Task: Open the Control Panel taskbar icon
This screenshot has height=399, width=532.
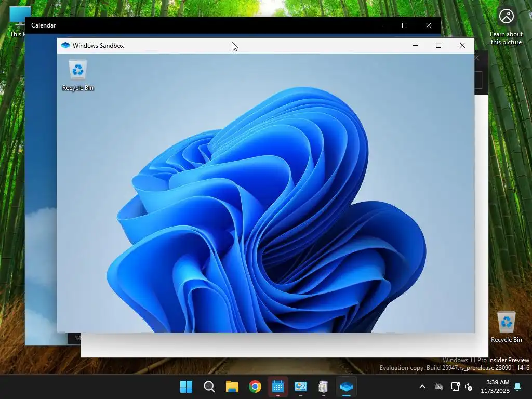Action: 301,387
